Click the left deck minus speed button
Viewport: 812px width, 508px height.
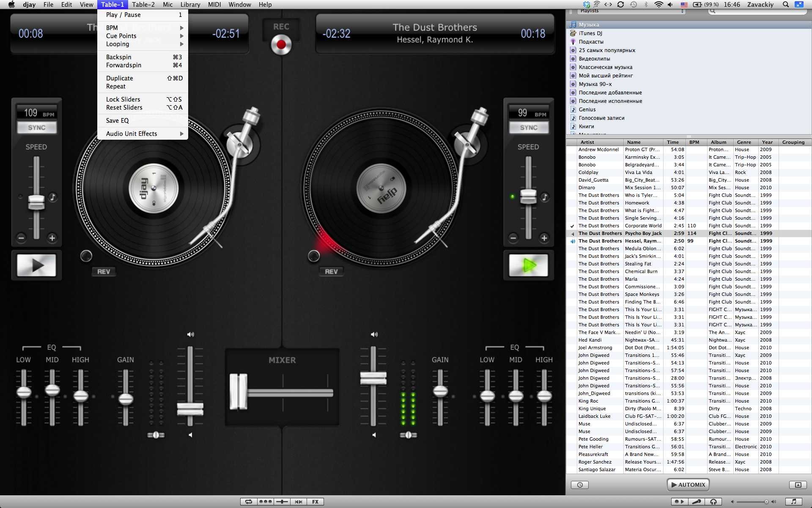tap(21, 238)
